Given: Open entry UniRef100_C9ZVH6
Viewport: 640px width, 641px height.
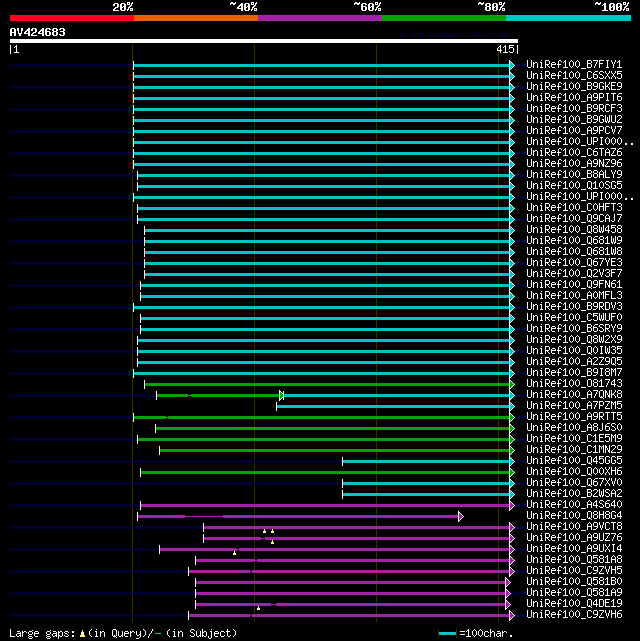Looking at the screenshot, I should (574, 615).
